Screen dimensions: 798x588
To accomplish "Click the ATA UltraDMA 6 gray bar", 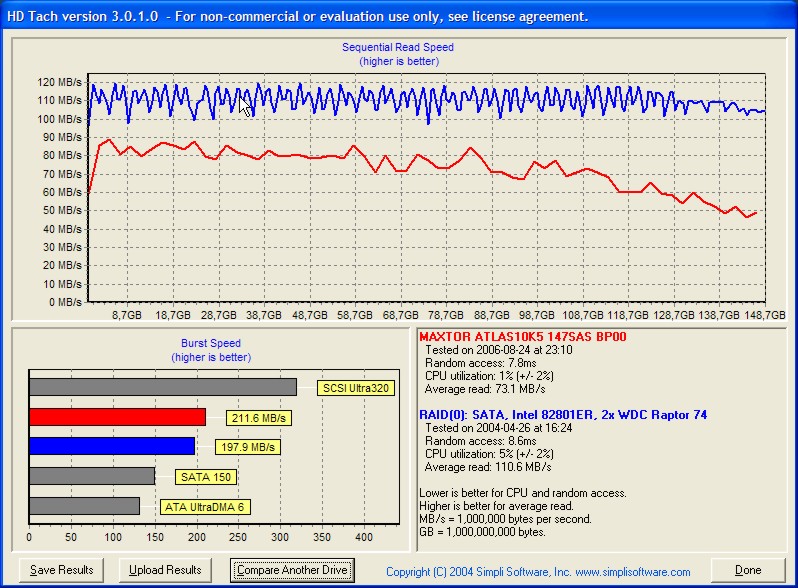I will point(84,506).
